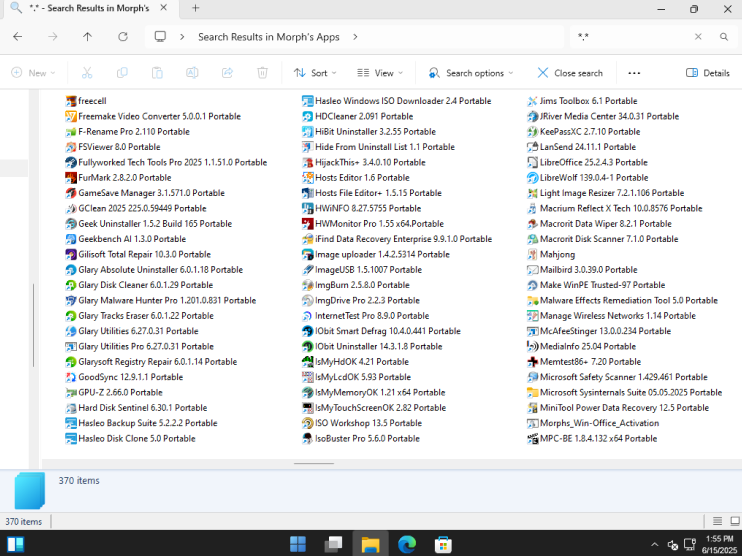Click the Share icon in toolbar

tap(227, 73)
